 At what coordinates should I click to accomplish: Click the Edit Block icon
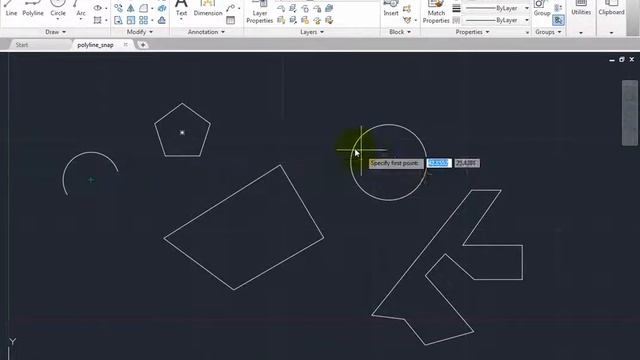tap(407, 20)
